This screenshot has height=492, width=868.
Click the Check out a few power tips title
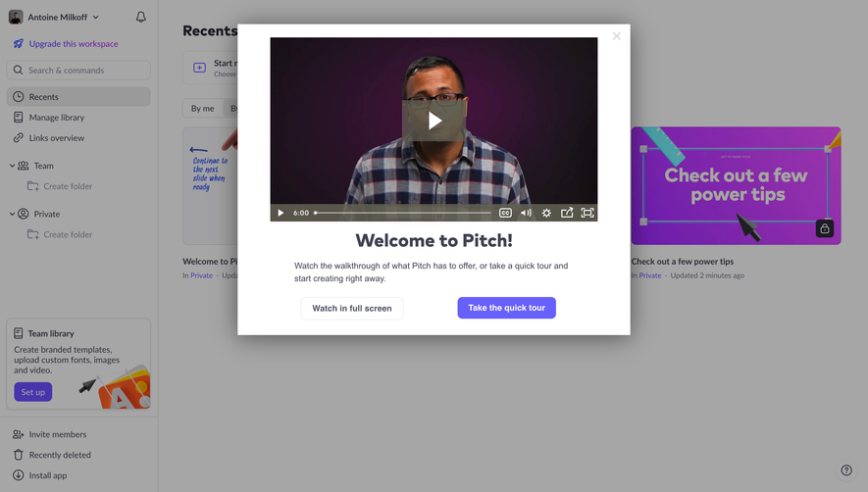[683, 262]
